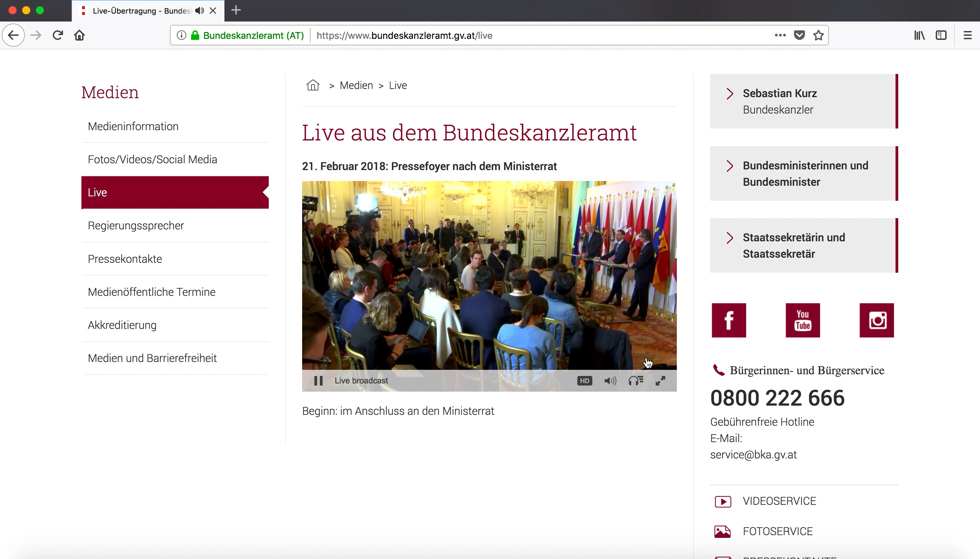980x559 pixels.
Task: Select the Live-Übertragung browser tab
Action: click(148, 11)
